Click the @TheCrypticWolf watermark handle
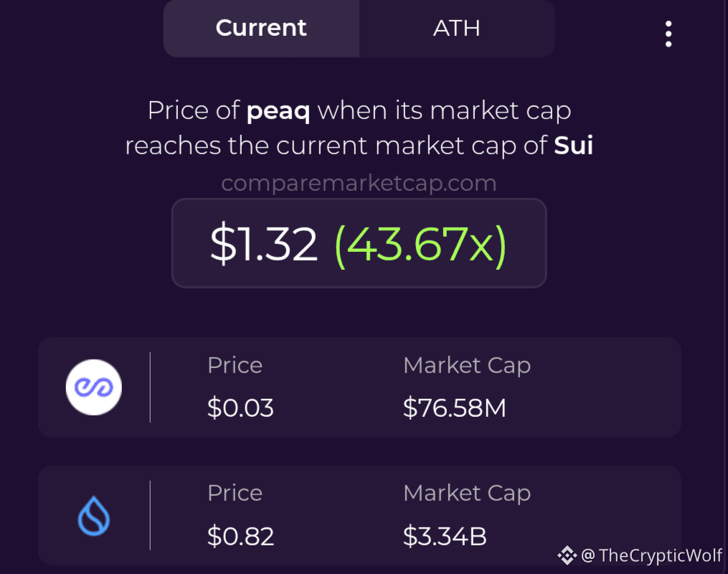The image size is (728, 574). 652,555
